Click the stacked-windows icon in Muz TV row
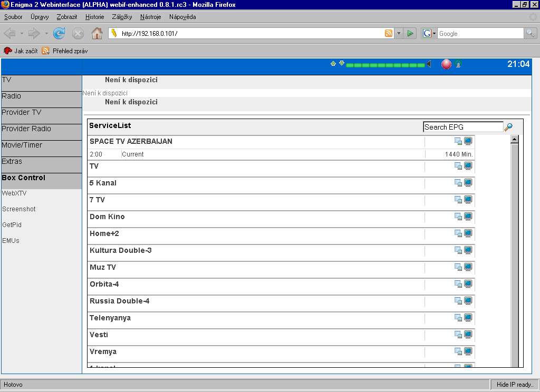Viewport: 540px width, 392px height. click(x=458, y=267)
